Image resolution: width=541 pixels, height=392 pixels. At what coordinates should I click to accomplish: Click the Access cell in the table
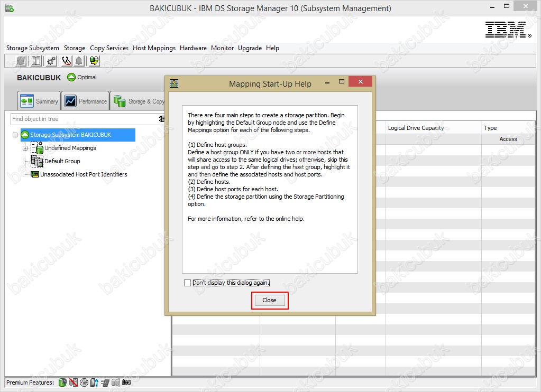click(508, 139)
